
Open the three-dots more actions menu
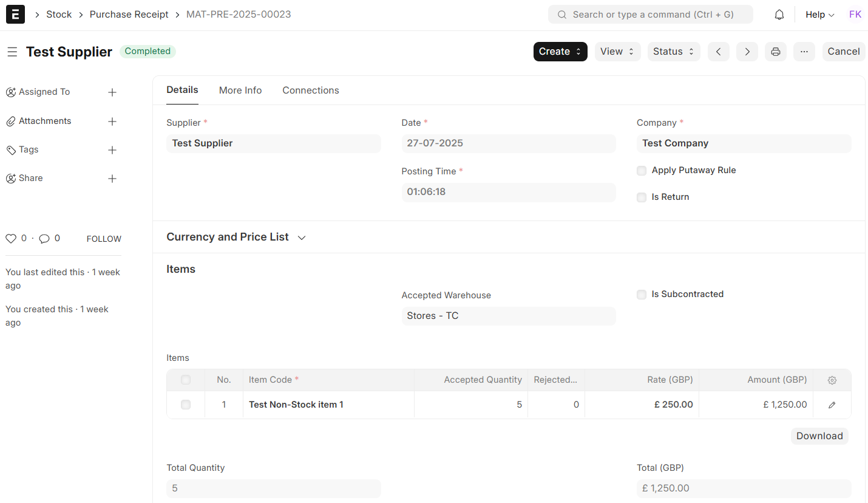click(x=804, y=52)
